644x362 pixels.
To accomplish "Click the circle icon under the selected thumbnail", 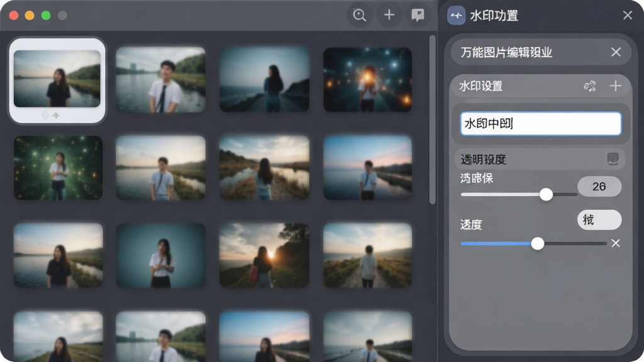I will point(45,116).
